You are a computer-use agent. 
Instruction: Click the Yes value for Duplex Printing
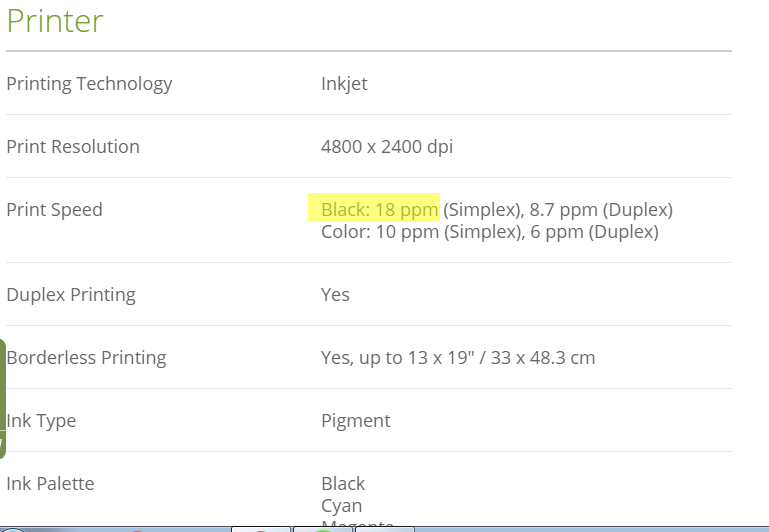click(x=335, y=295)
